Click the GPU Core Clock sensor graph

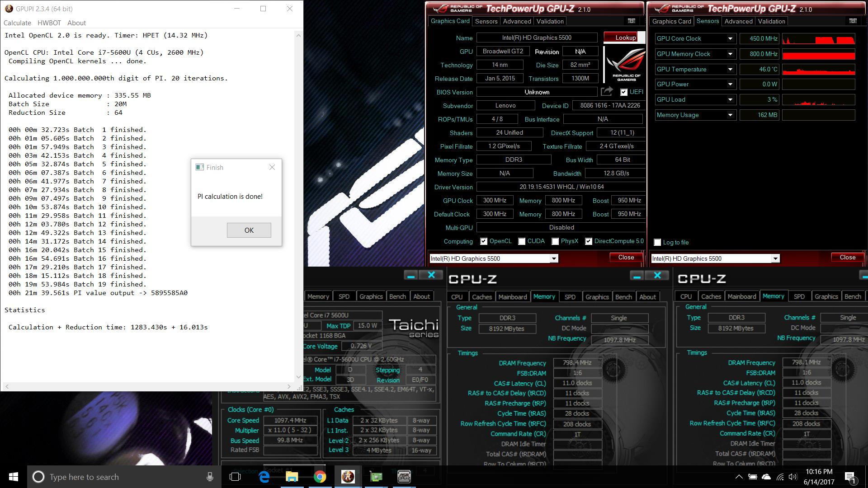pyautogui.click(x=818, y=38)
